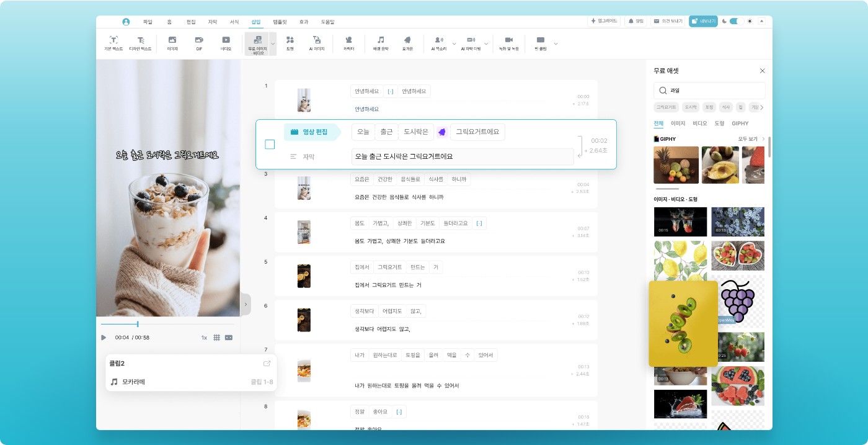Viewport: 868px width, 445px height.
Task: Select the pineapple fruit GIPHY thumbnail
Action: 676,165
